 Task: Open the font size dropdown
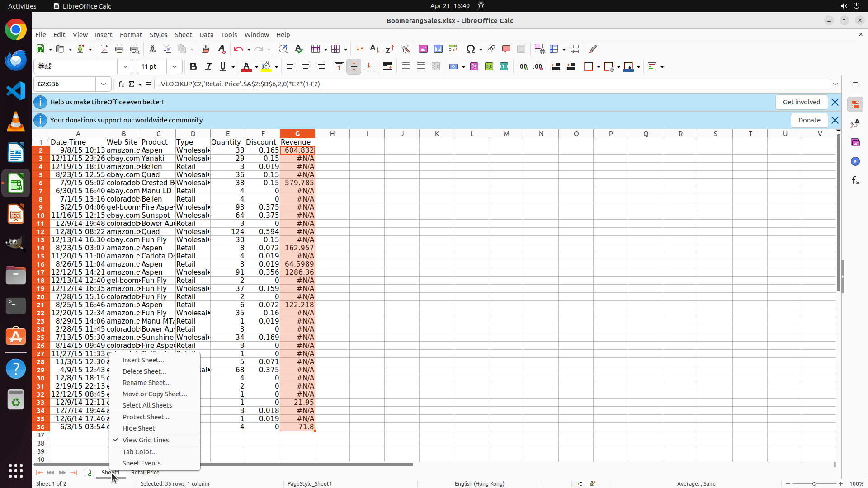[x=175, y=67]
